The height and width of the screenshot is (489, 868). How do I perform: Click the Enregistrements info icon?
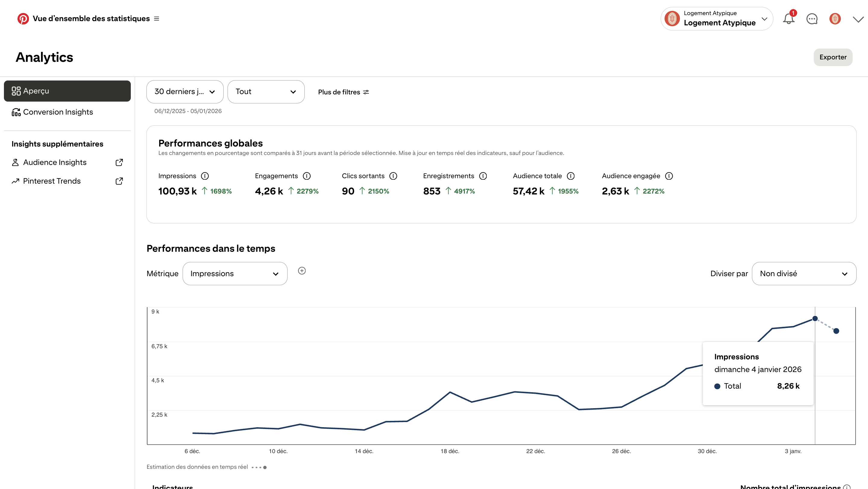pyautogui.click(x=483, y=176)
